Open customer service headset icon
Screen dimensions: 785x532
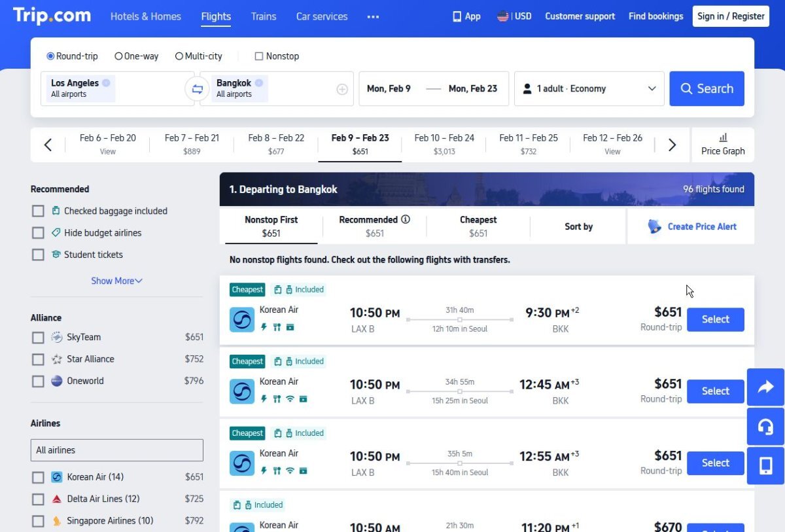pos(765,427)
